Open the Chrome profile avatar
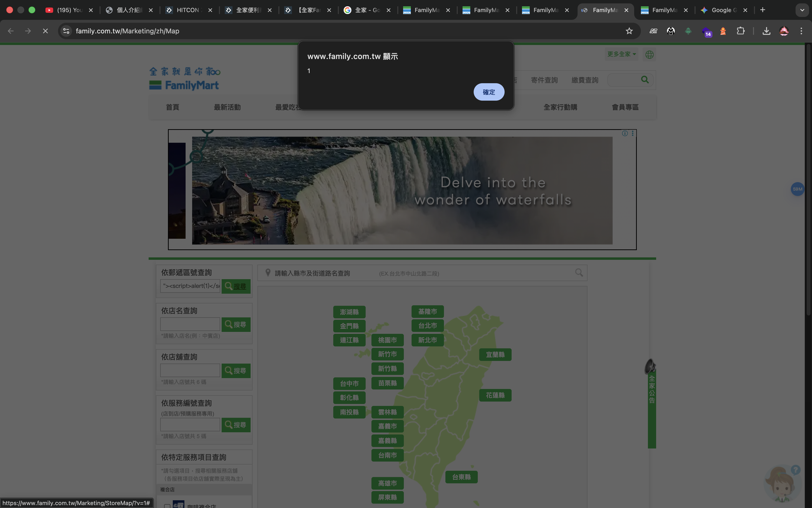This screenshot has width=812, height=508. pyautogui.click(x=784, y=31)
